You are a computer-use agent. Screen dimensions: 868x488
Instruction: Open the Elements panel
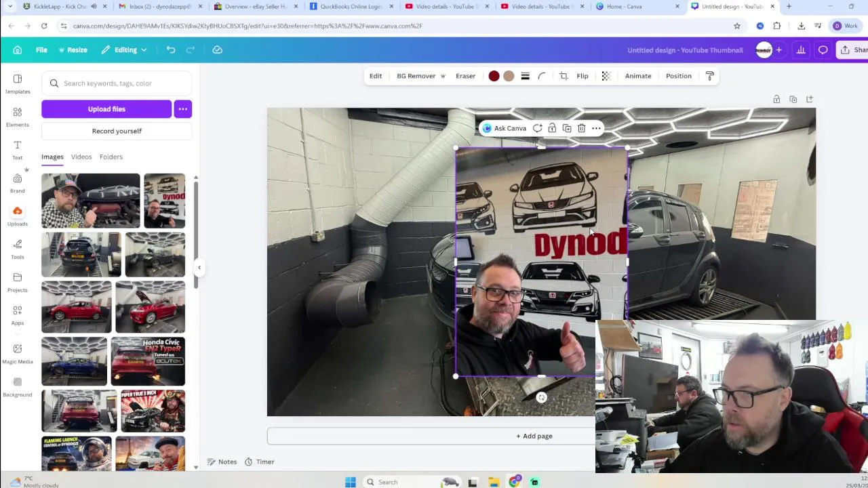tap(18, 117)
